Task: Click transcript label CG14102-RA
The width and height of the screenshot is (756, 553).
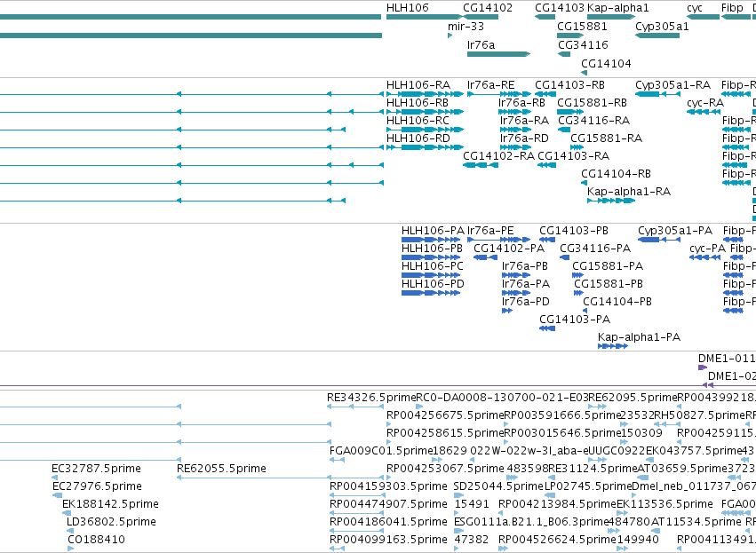Action: [498, 156]
